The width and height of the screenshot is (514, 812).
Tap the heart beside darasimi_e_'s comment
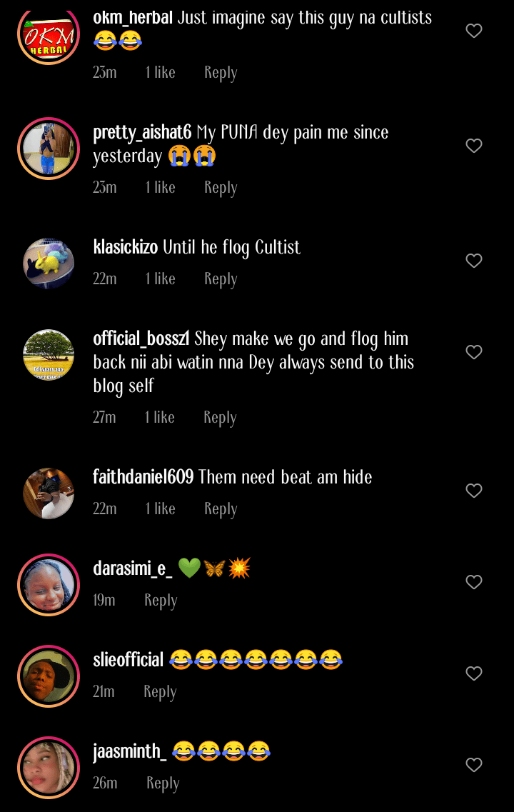474,582
